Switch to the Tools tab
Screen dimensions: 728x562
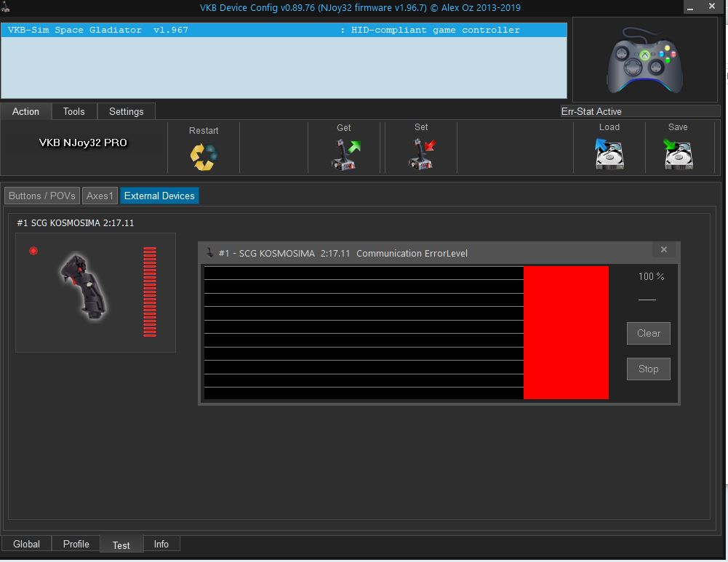pyautogui.click(x=74, y=111)
